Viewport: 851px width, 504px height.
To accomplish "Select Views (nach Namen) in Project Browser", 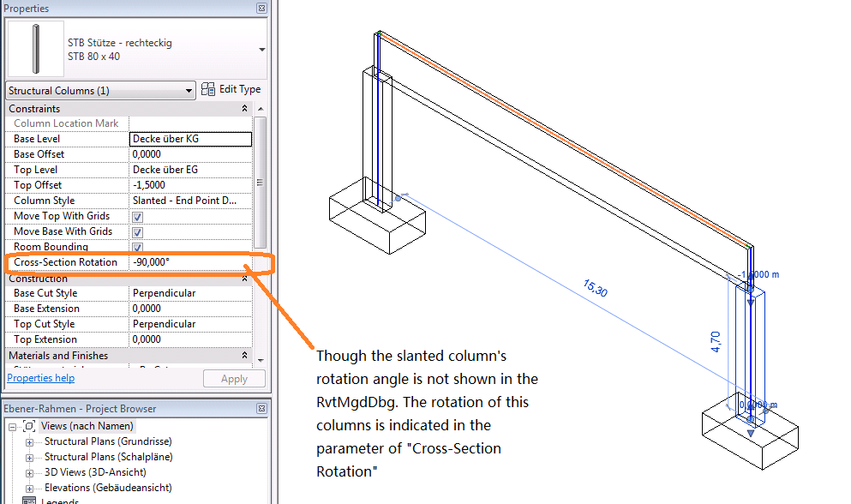I will 87,426.
